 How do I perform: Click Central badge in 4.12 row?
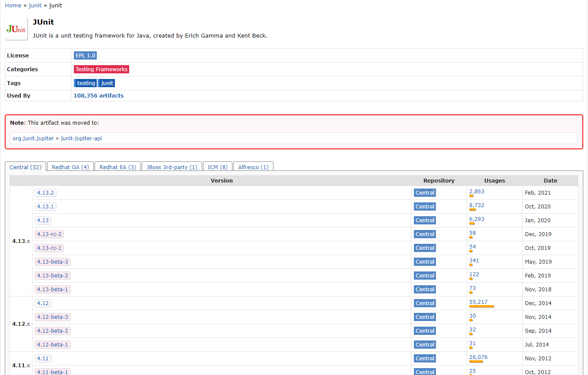coord(425,303)
